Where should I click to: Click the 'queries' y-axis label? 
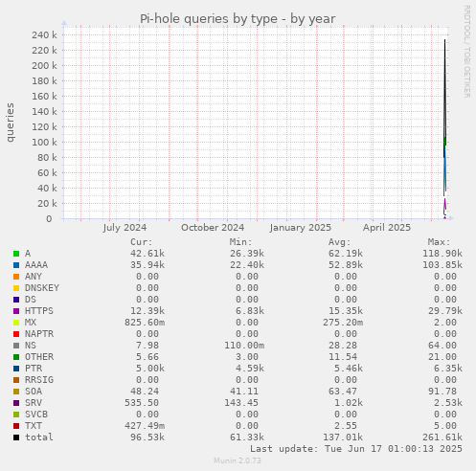coord(10,123)
